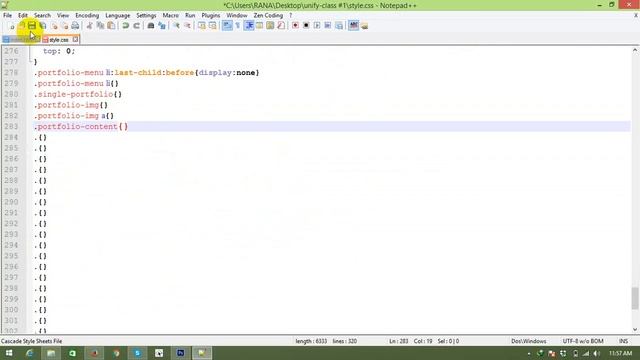Switch to the first document tab beside style.css
Viewport: 640px width, 360px height.
pos(20,40)
